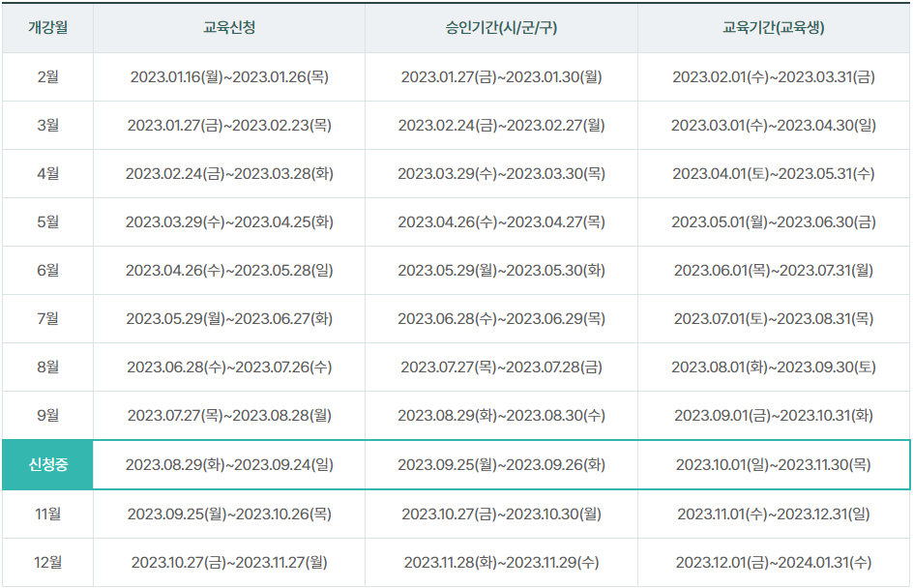
Task: Select the 3월 row label
Action: (x=47, y=125)
